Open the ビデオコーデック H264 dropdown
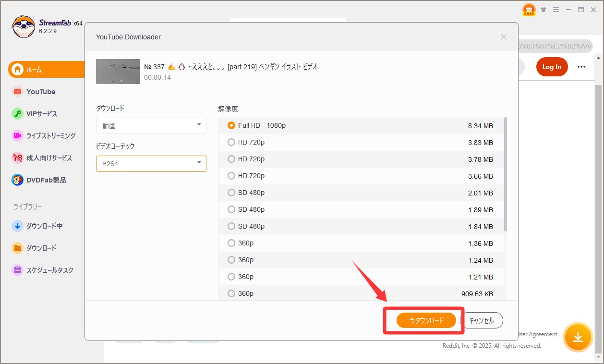Viewport: 604px width, 364px height. click(x=151, y=164)
